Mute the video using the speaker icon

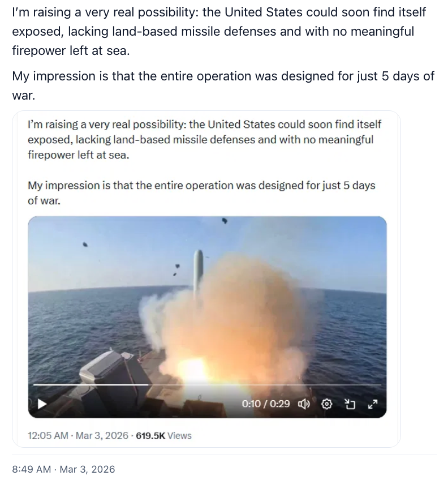[304, 404]
